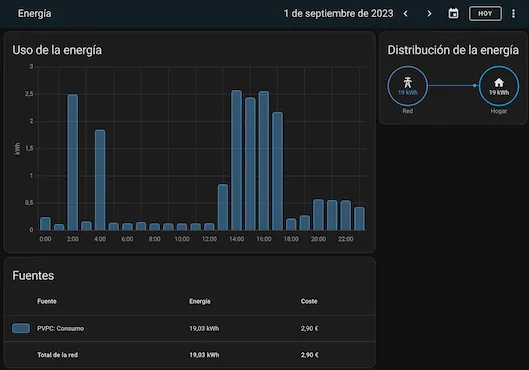Click the 17:00 bar right of 16:00

point(277,171)
